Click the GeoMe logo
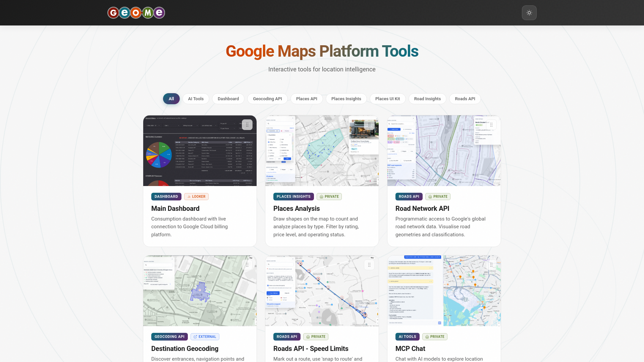The height and width of the screenshot is (362, 644). [136, 13]
